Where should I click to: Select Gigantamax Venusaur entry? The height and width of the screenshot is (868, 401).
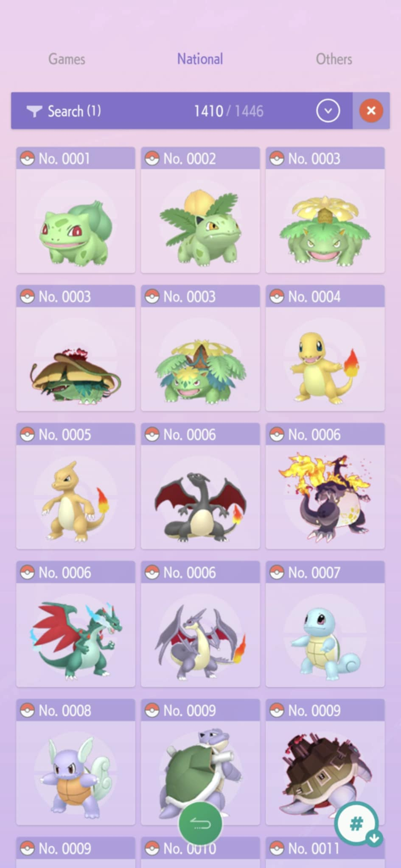tap(76, 348)
